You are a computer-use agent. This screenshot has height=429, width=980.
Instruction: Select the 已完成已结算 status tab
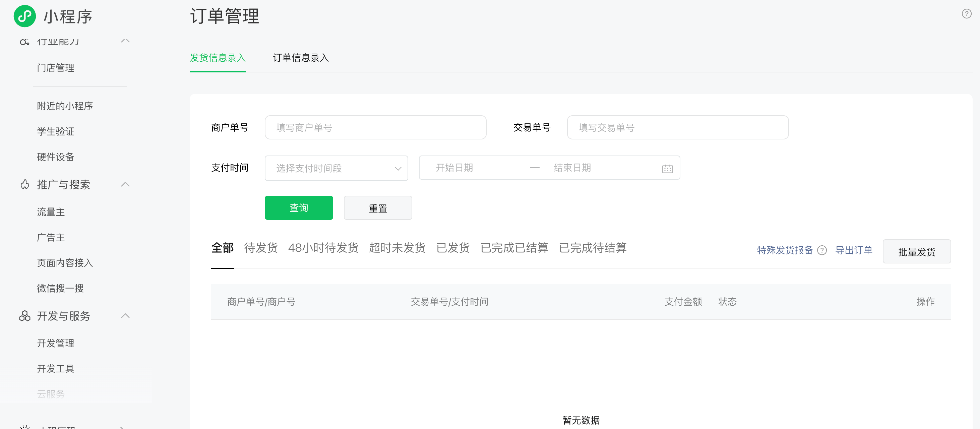click(x=514, y=248)
